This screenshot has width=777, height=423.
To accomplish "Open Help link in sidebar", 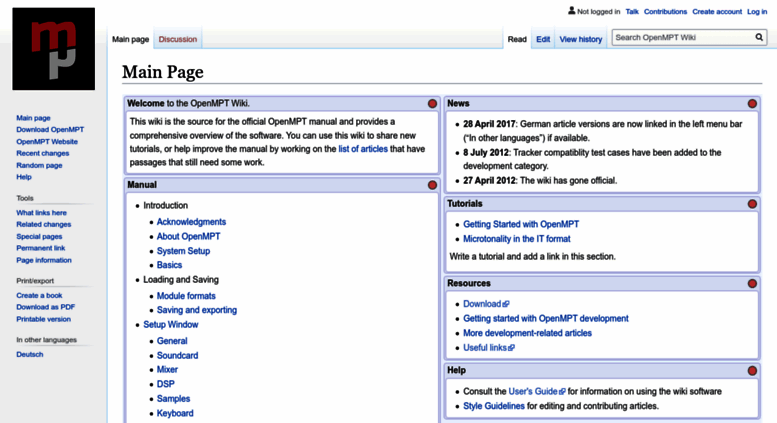I will 24,177.
